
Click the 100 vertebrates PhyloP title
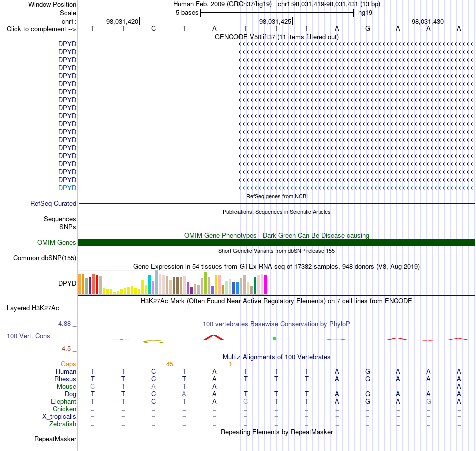(277, 324)
